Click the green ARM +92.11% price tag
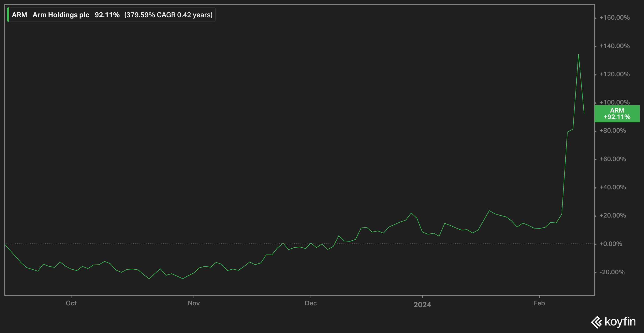This screenshot has width=644, height=333. tap(617, 114)
